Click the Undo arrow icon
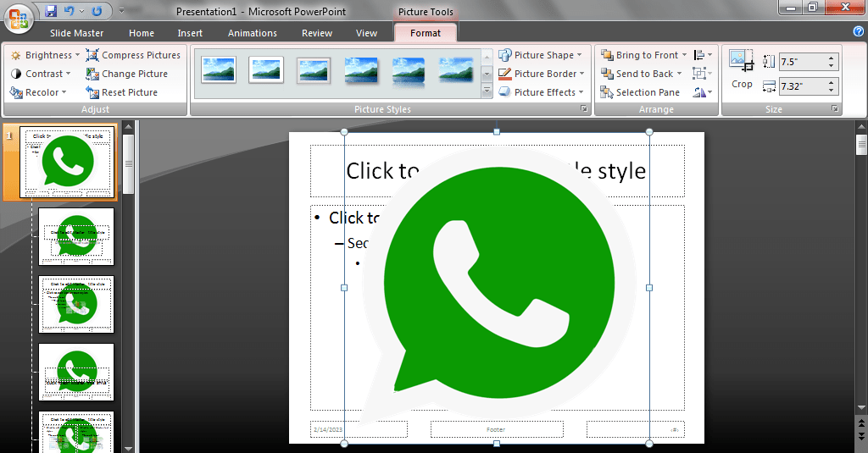868x453 pixels. 69,11
